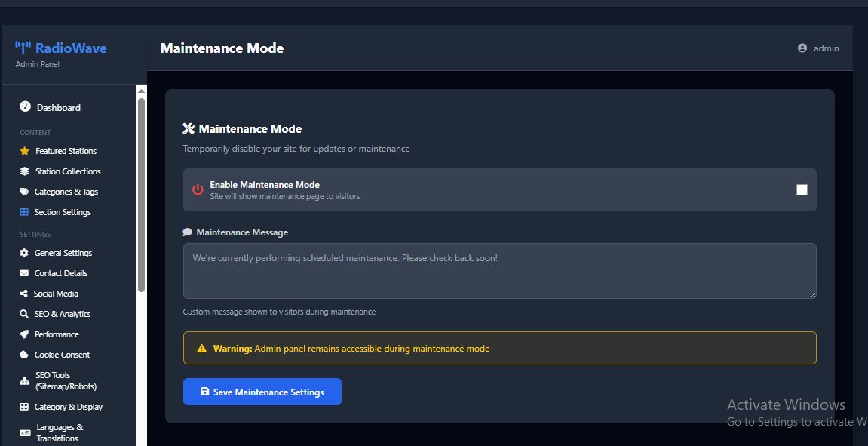
Task: Click the Featured Stations star icon
Action: tap(25, 151)
